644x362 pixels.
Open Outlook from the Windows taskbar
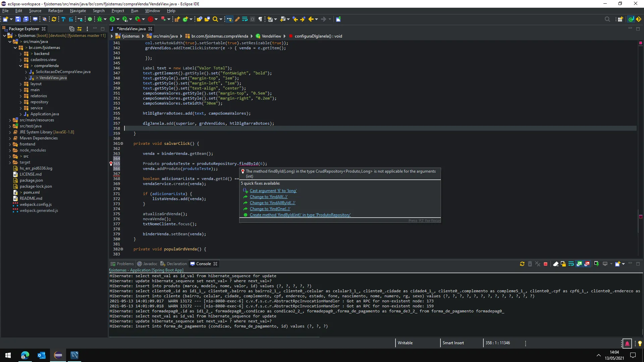pyautogui.click(x=41, y=355)
